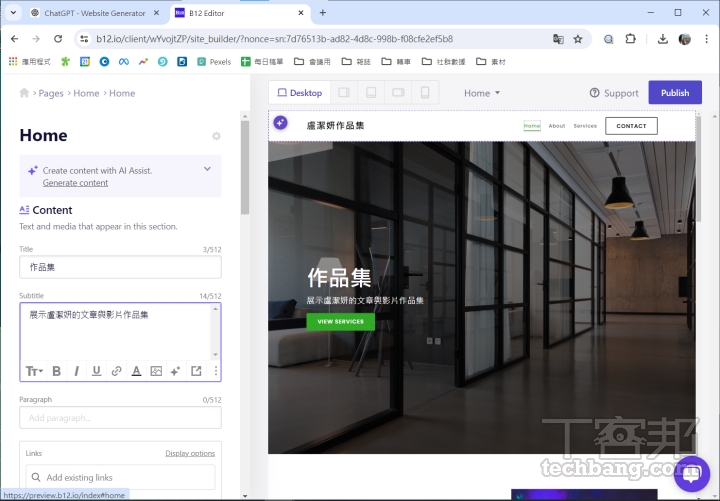Click the AI Assist sparkle icon
This screenshot has height=501, width=720.
coord(33,171)
